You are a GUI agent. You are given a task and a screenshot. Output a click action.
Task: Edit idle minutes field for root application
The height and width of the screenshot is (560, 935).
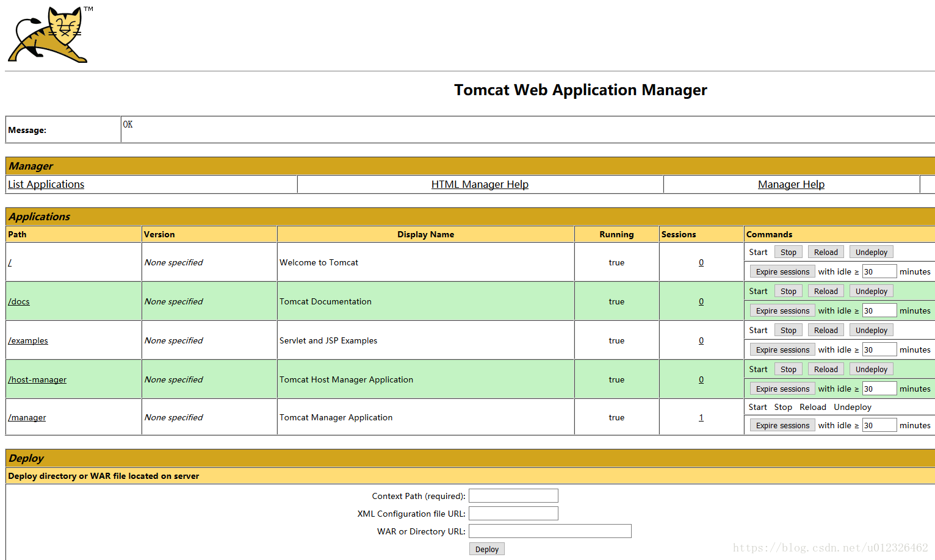point(879,271)
